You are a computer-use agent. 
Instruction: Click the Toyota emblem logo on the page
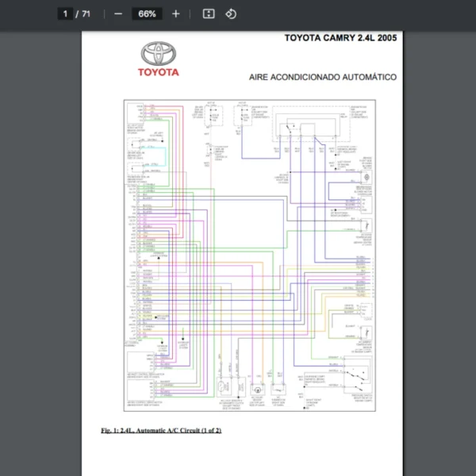(x=159, y=54)
